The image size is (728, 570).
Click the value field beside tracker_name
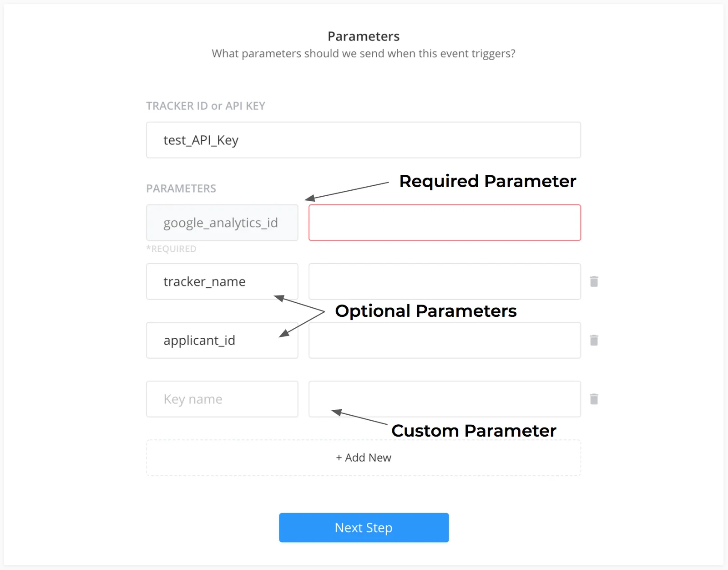tap(445, 281)
